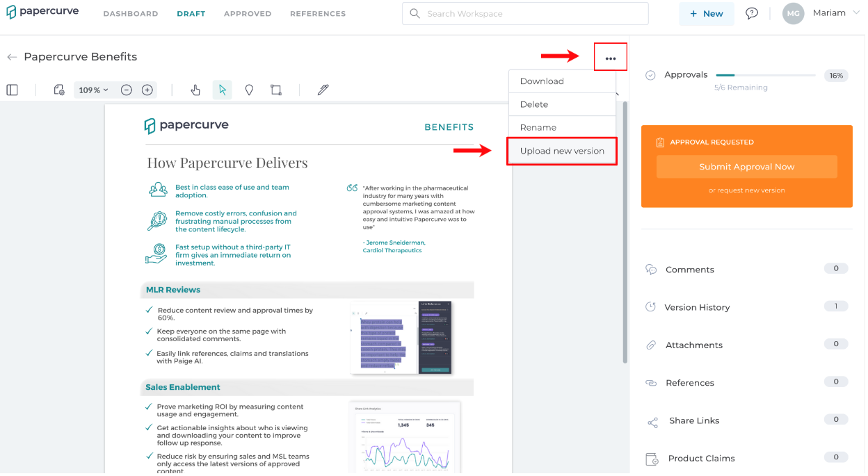Screen dimensions: 868x476
Task: Switch to the Approved tab
Action: 248,14
